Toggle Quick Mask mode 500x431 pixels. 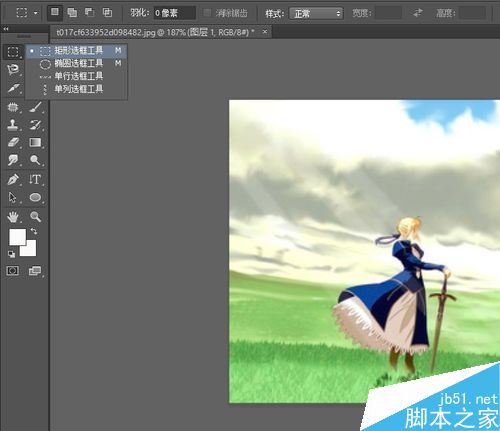pyautogui.click(x=13, y=271)
